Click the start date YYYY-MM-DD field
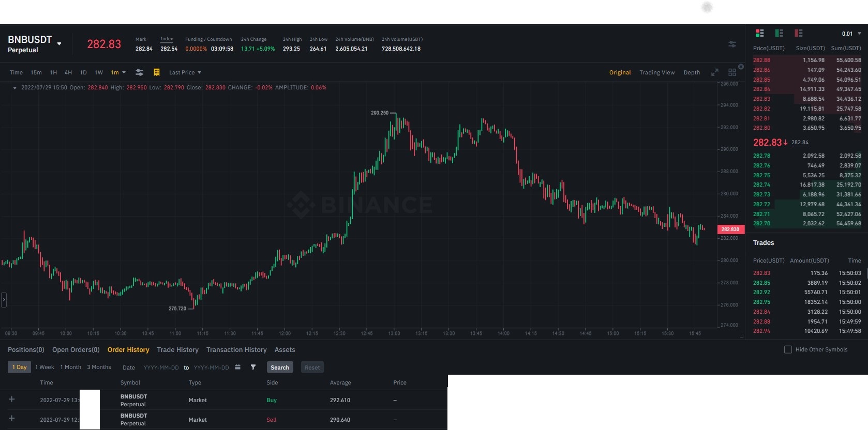This screenshot has width=868, height=430. (161, 367)
